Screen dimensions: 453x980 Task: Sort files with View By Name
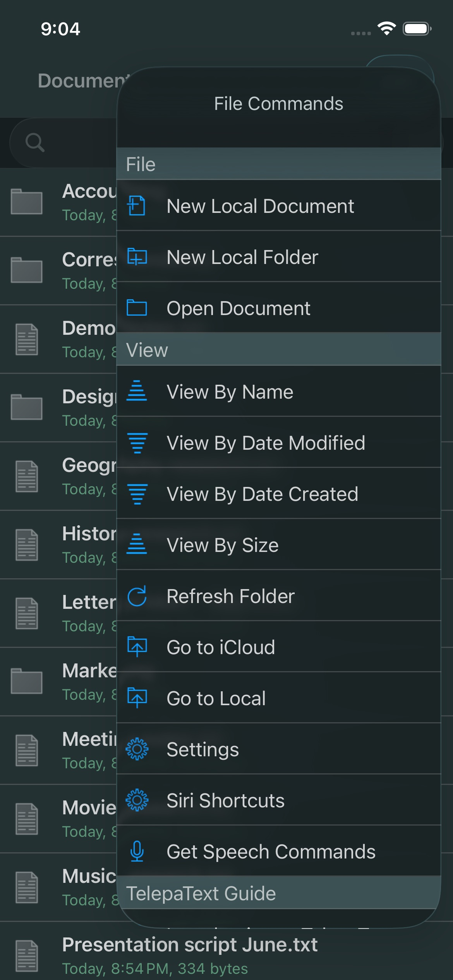(x=279, y=391)
